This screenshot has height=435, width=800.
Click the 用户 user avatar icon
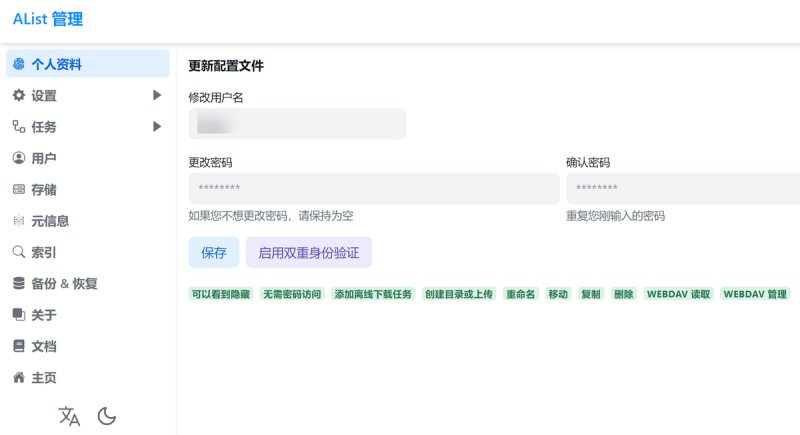point(19,158)
